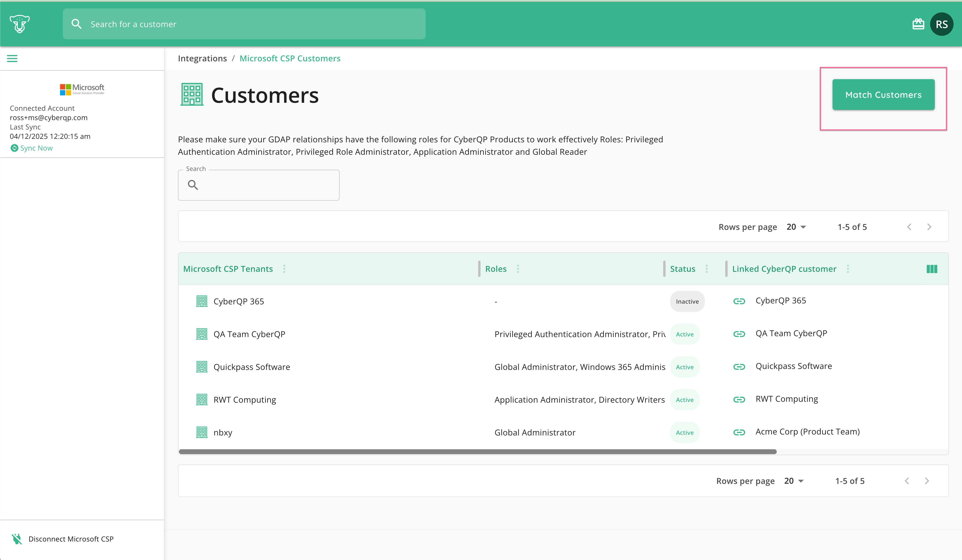
Task: Sort by Linked CyberQP customer header
Action: point(784,269)
